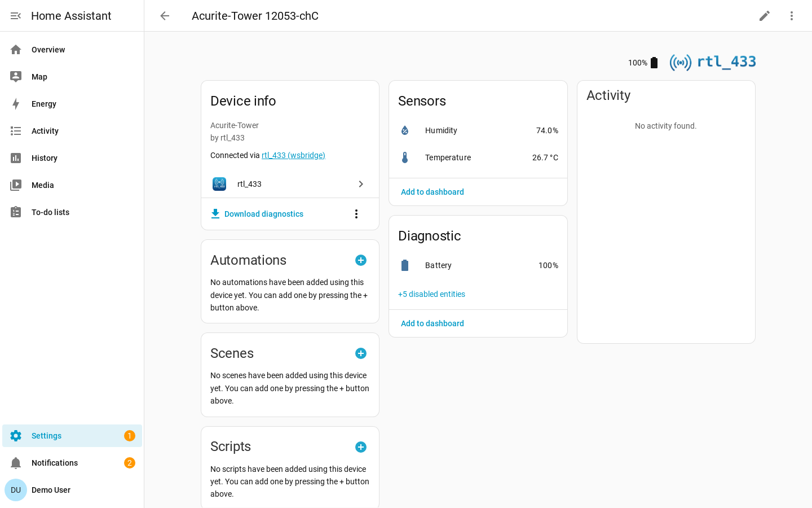Add a new scene with plus button

tap(361, 353)
